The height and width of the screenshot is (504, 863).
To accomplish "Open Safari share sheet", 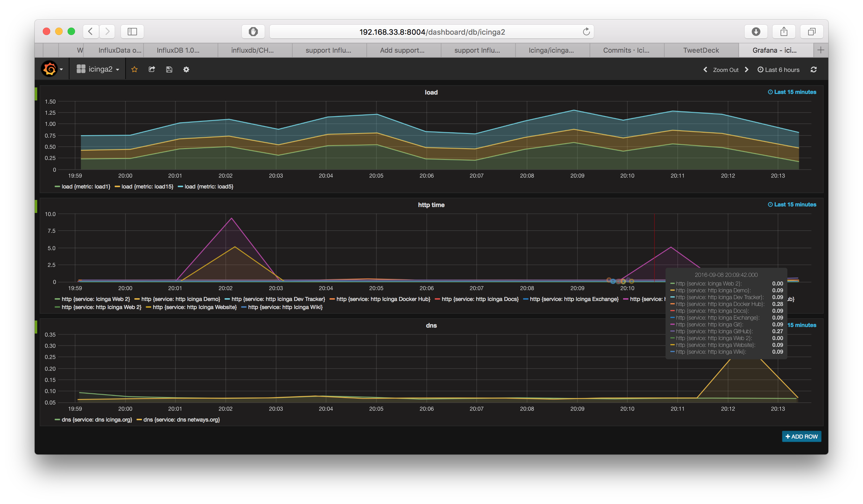I will tap(784, 32).
